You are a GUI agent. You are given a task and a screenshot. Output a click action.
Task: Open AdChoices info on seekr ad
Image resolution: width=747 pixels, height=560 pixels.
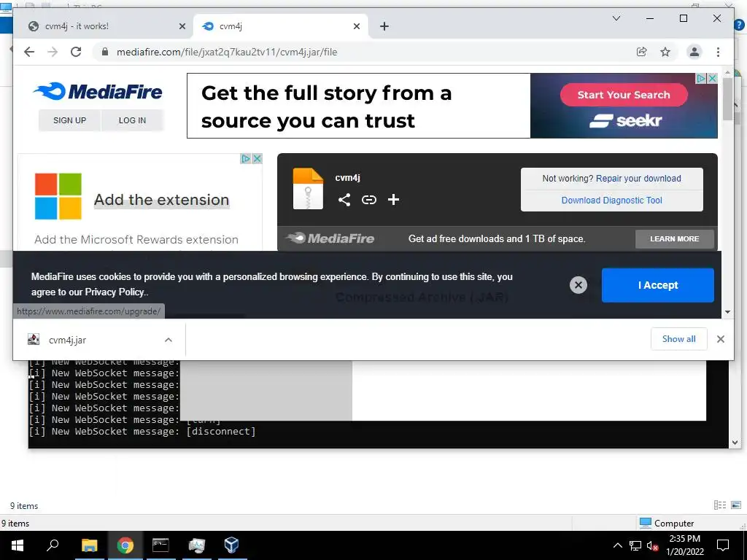point(701,78)
